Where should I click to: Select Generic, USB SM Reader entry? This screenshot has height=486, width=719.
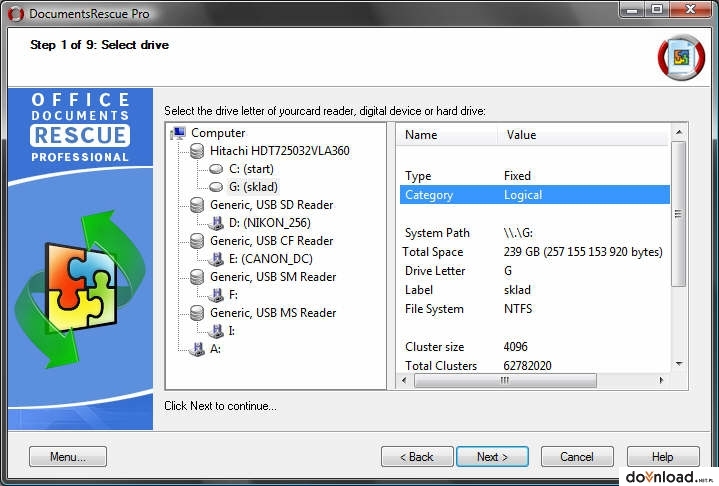click(x=273, y=277)
